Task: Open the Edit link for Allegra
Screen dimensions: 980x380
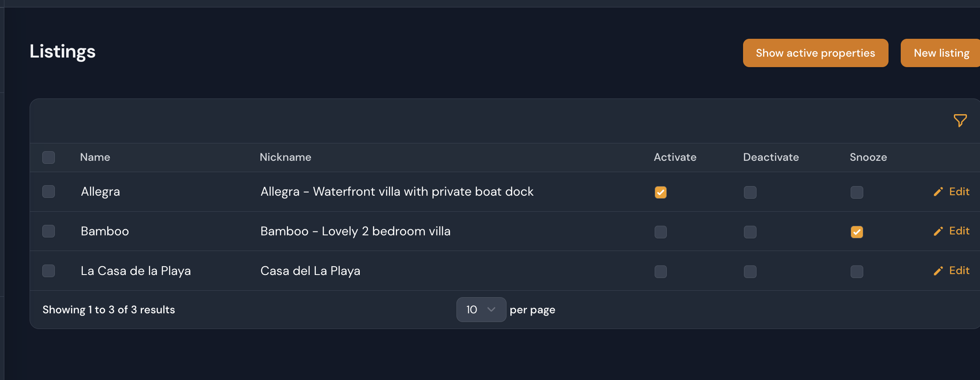Action: [x=959, y=192]
